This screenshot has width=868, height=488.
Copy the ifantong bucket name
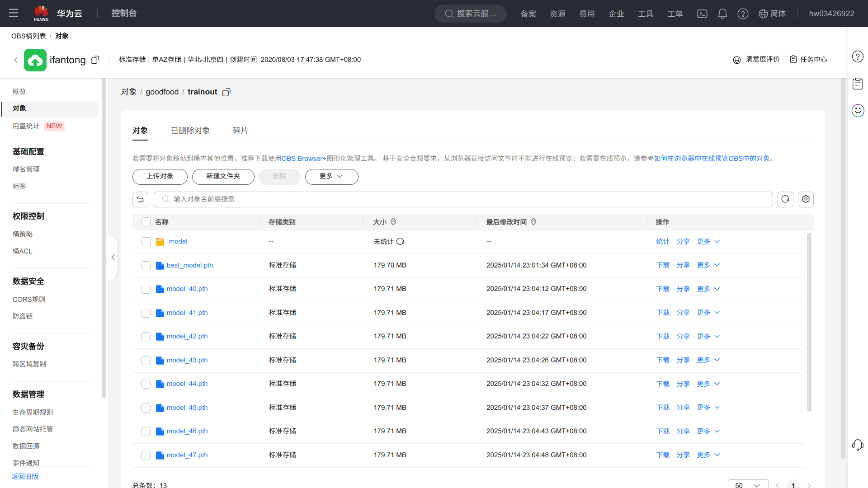pyautogui.click(x=95, y=60)
